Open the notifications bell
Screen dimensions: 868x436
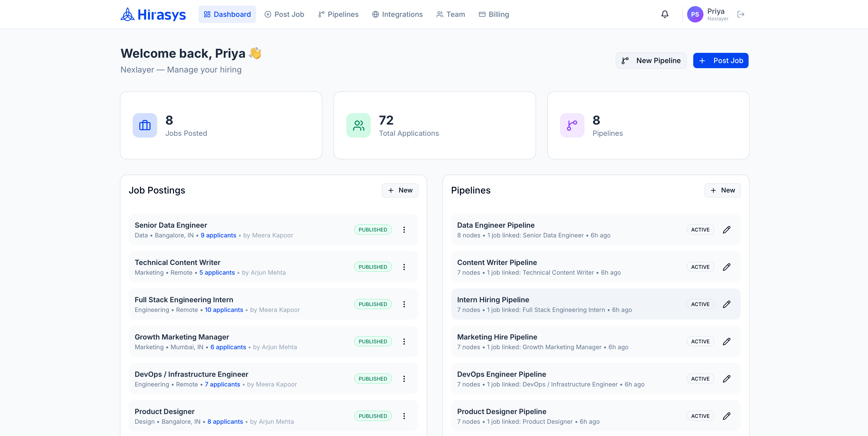click(x=664, y=14)
